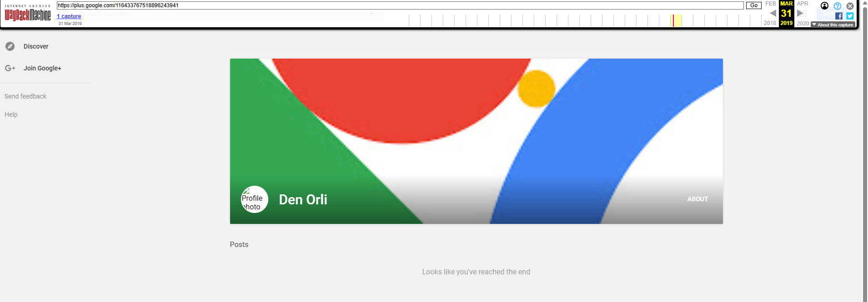Click the Wayback help question mark icon

[837, 6]
